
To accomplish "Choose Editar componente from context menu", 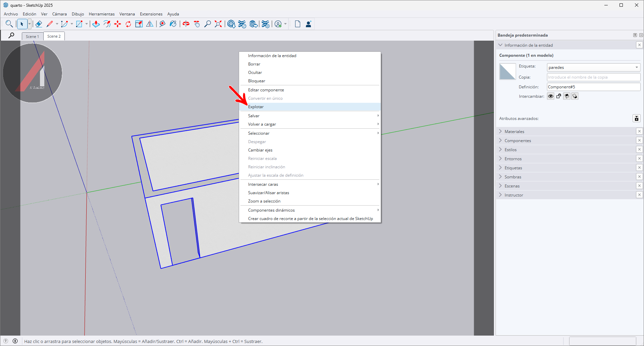I will 266,90.
